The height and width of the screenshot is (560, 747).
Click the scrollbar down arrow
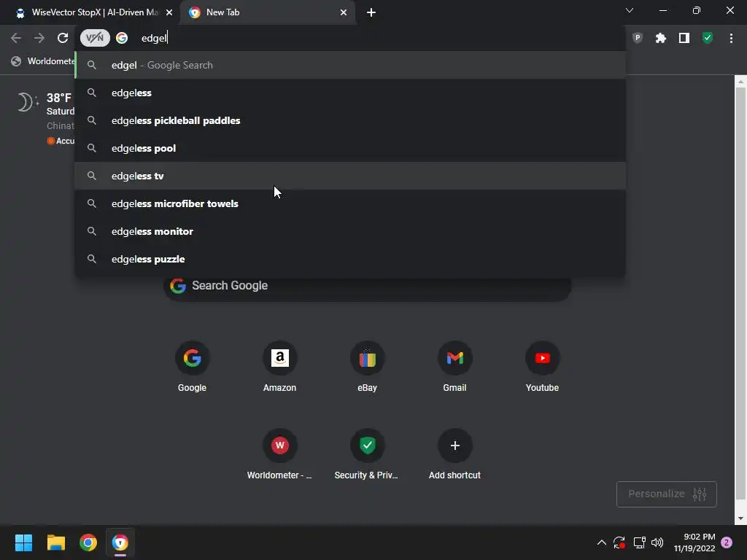point(740,518)
